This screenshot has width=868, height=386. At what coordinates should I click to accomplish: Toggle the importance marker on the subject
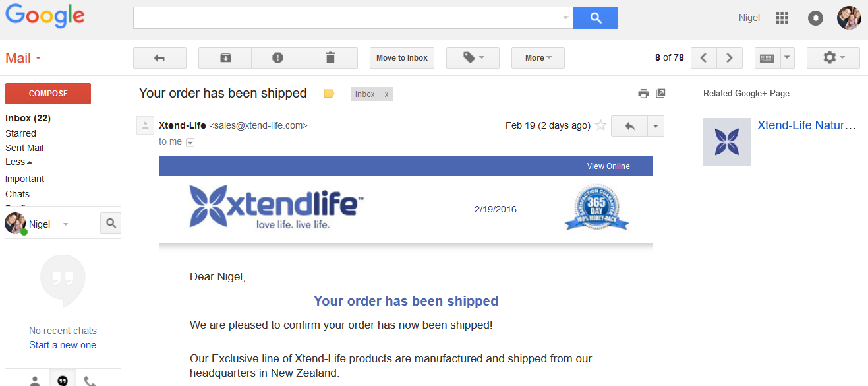(x=329, y=94)
